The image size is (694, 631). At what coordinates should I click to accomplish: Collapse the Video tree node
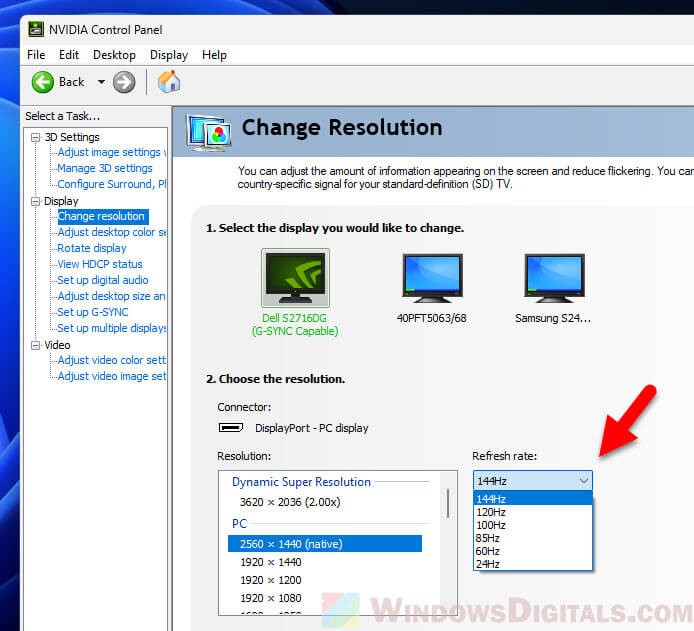35,345
